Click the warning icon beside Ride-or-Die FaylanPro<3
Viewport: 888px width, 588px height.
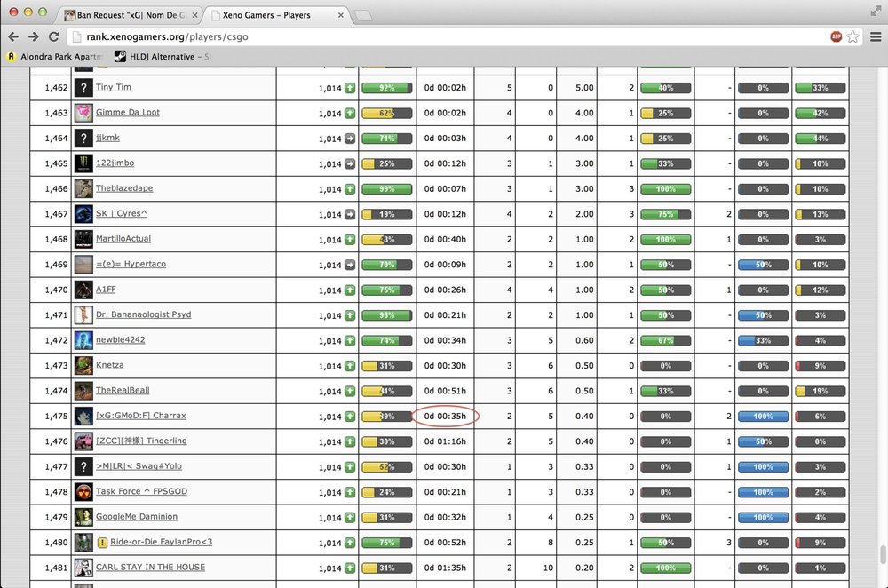pyautogui.click(x=102, y=543)
